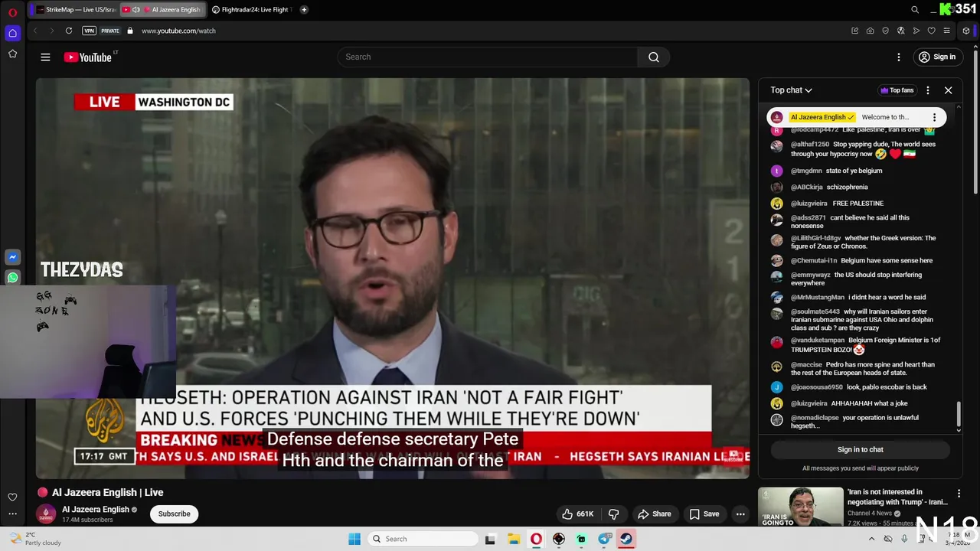Click the site lock security icon
Screen dimensions: 980x551
(x=130, y=31)
